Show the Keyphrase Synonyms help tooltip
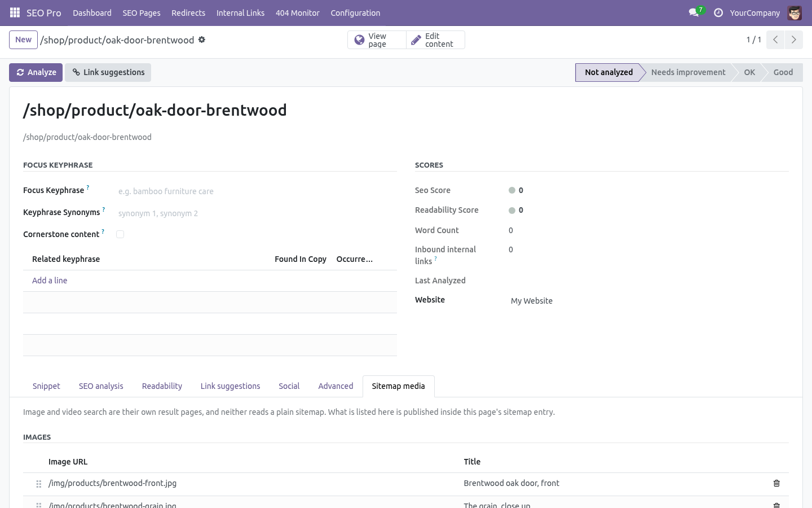 [x=104, y=209]
